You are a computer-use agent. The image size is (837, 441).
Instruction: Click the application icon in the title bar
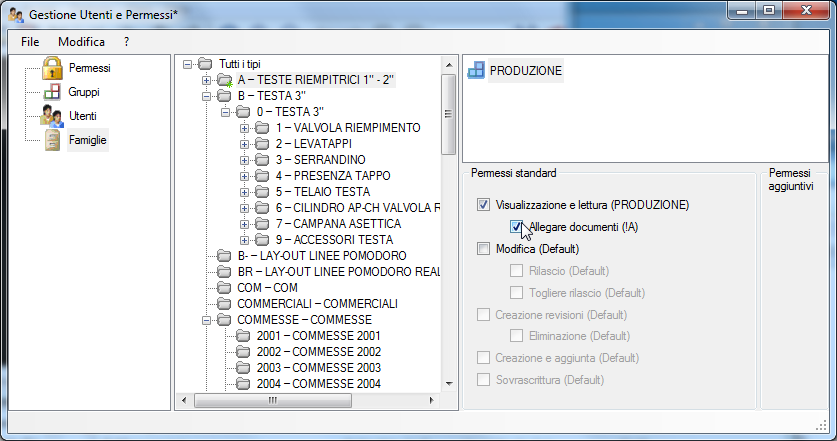pyautogui.click(x=17, y=15)
